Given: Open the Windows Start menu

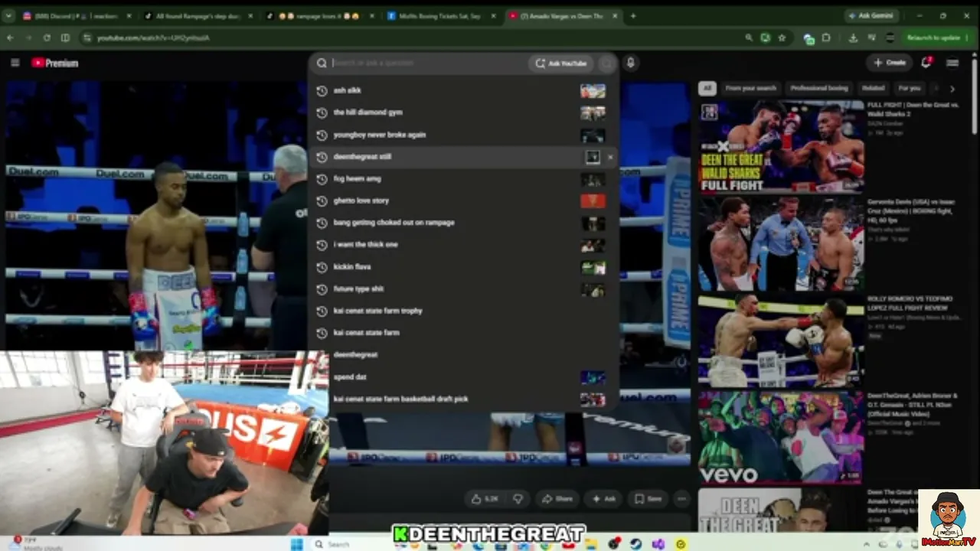Looking at the screenshot, I should pyautogui.click(x=296, y=544).
